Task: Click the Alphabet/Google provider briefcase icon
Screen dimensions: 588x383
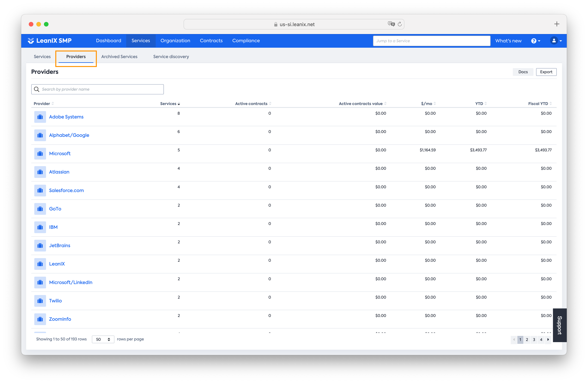Action: tap(40, 135)
